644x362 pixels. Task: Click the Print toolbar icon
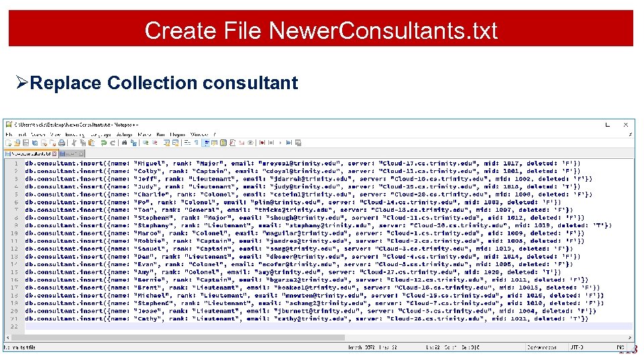coord(62,143)
